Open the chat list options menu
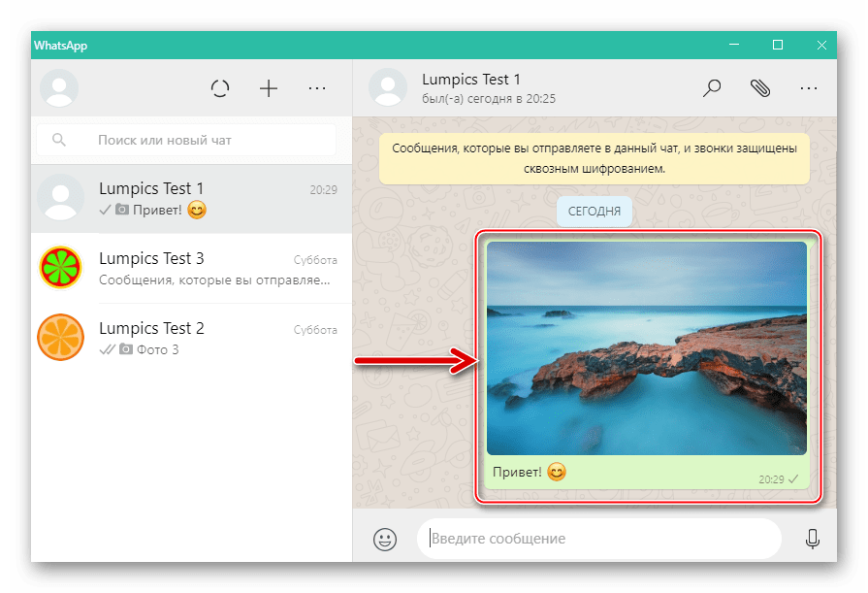Image resolution: width=868 pixels, height=593 pixels. pyautogui.click(x=317, y=87)
